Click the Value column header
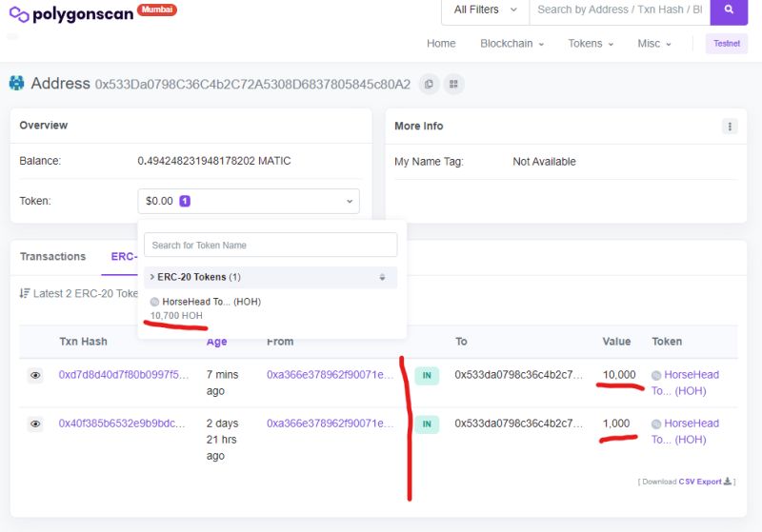762x532 pixels. coord(616,342)
